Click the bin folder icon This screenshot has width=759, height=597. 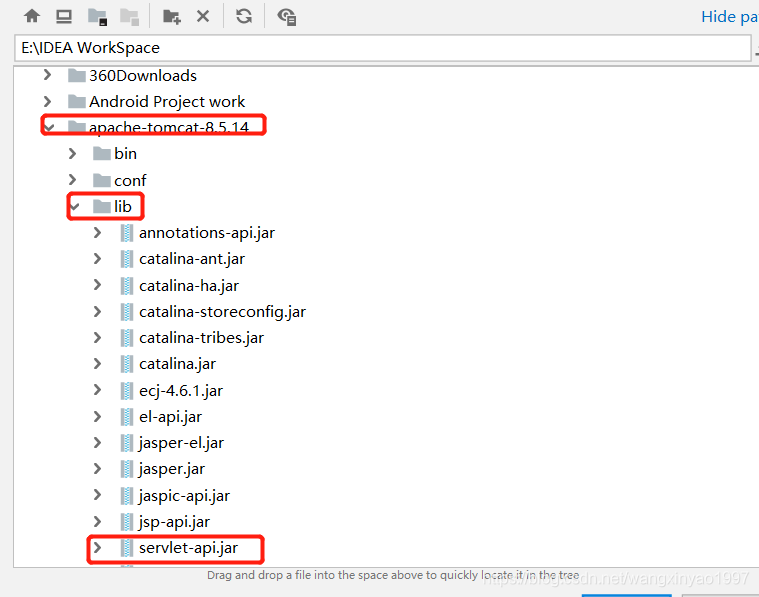101,153
